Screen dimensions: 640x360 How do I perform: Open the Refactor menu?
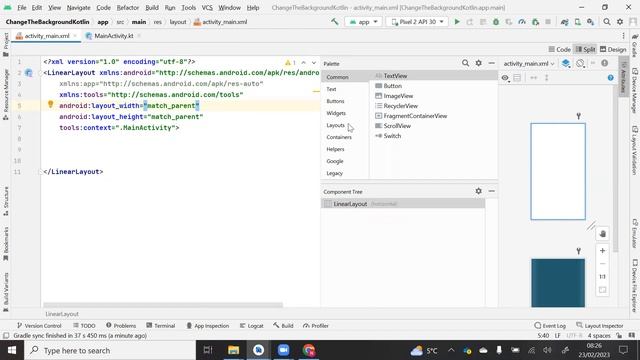point(128,7)
